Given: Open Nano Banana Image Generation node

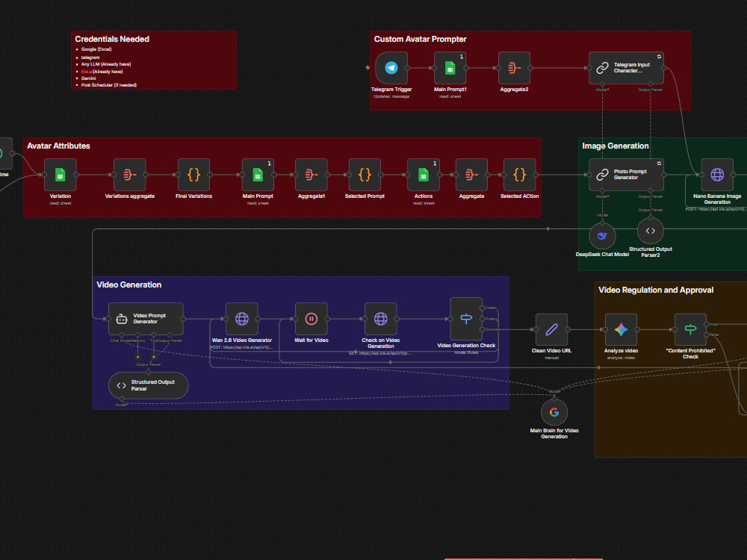Looking at the screenshot, I should click(x=717, y=175).
